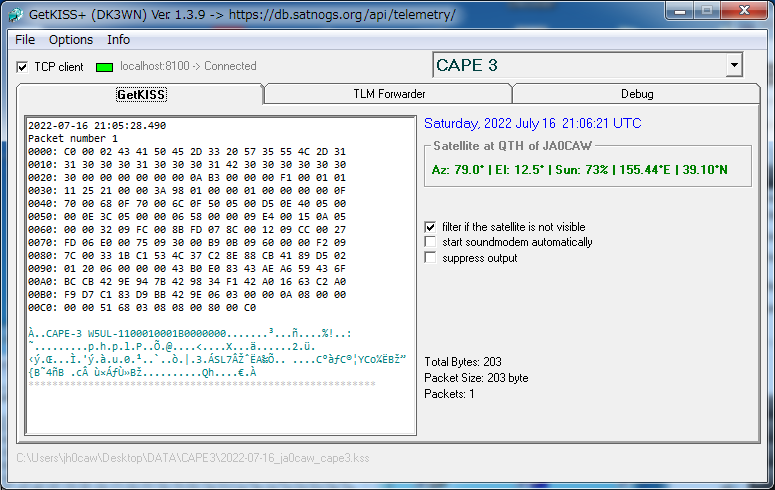Click hex dump row starting with 00A0:

click(x=187, y=281)
